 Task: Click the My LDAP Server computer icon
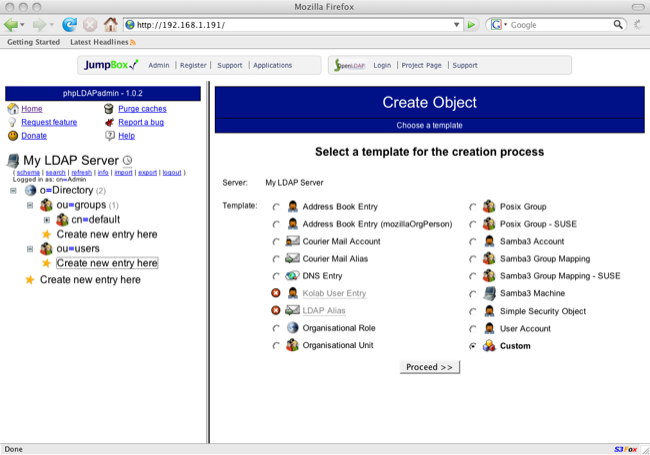pos(13,160)
